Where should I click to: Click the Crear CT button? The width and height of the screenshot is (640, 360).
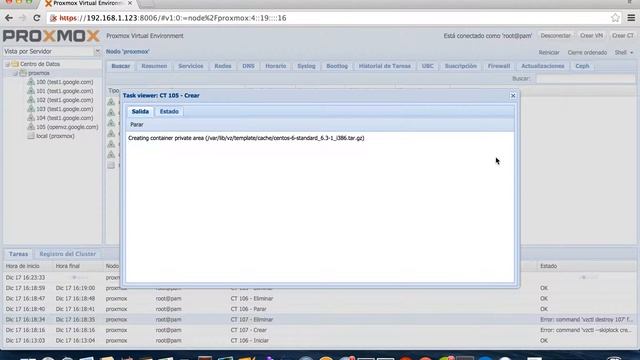[623, 36]
